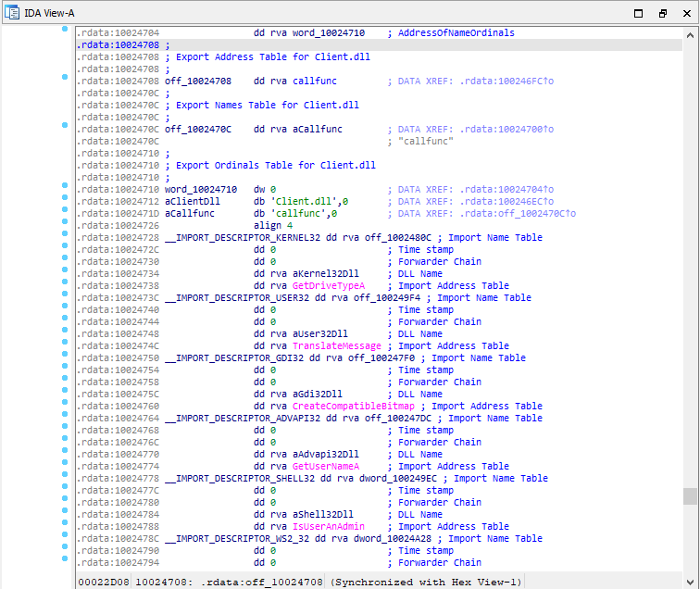This screenshot has width=700, height=589.
Task: Click the highlighted address .rdata:10024708
Action: pos(118,45)
